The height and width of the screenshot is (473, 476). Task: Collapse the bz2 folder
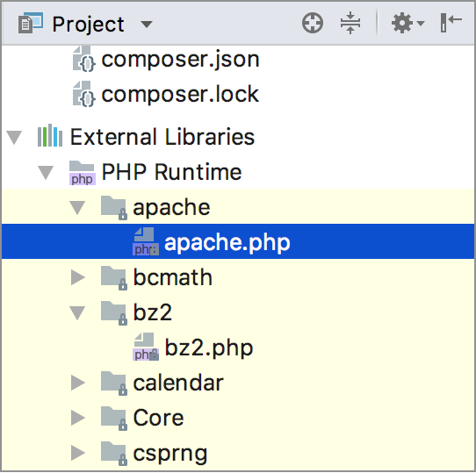point(77,313)
